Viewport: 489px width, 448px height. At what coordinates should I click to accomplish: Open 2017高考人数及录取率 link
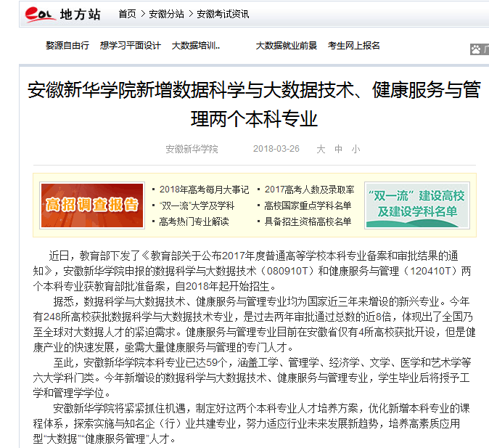click(x=309, y=189)
